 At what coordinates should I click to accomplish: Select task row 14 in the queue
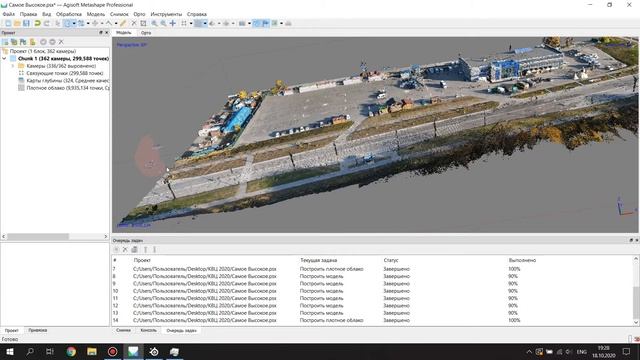pos(373,320)
